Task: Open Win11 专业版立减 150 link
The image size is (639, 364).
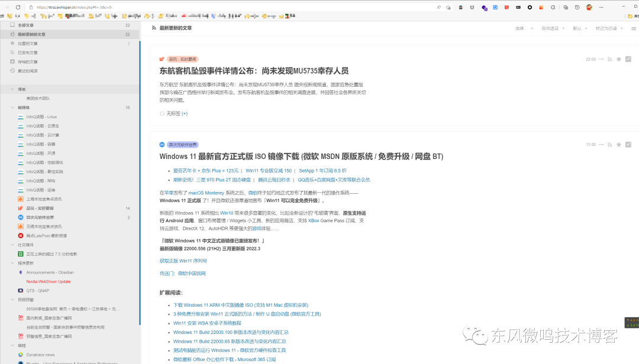Action: (269, 171)
